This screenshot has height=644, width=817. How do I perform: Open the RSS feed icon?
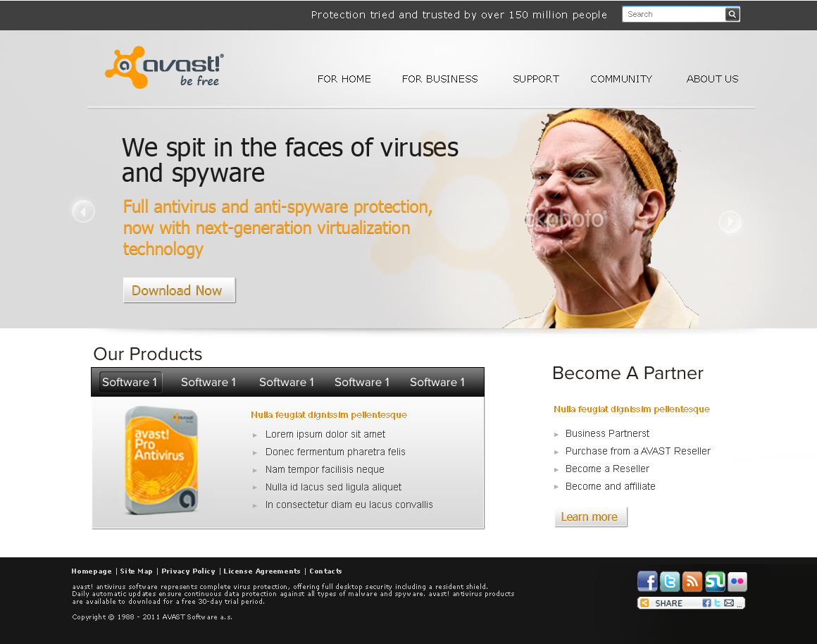tap(692, 581)
